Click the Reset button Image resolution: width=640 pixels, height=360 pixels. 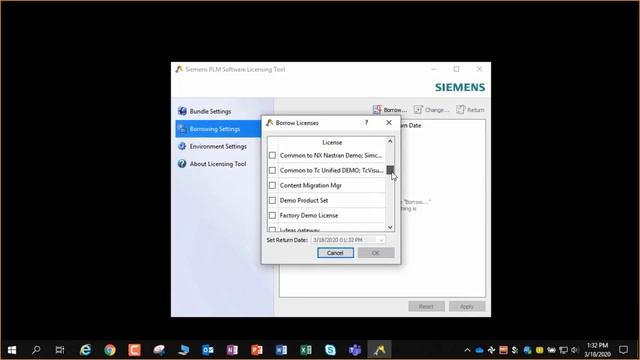click(426, 307)
